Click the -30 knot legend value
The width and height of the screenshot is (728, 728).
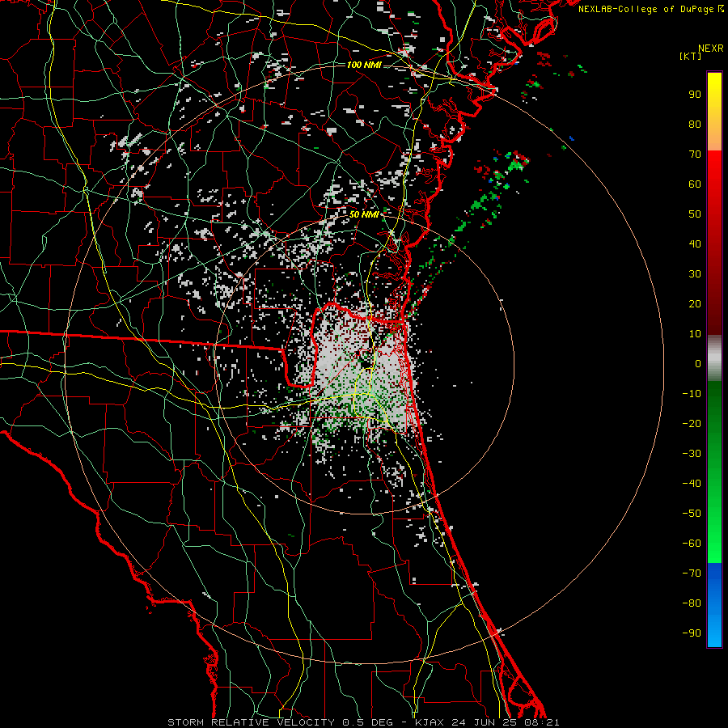pos(692,454)
